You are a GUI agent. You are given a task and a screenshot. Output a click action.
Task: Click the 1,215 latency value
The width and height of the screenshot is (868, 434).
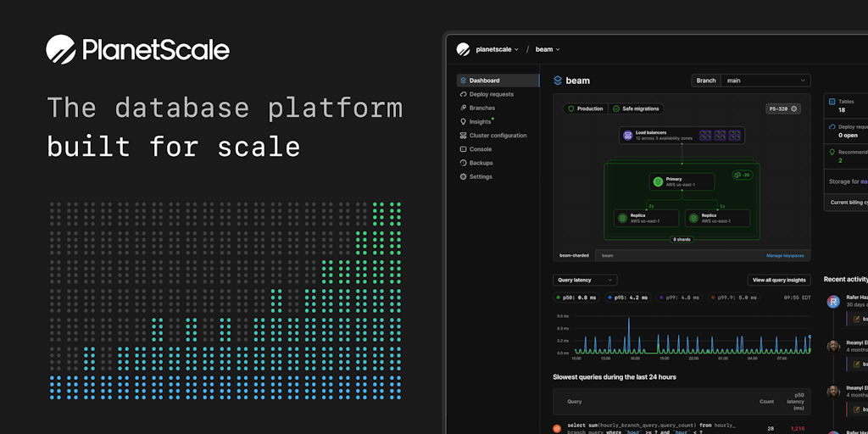797,428
